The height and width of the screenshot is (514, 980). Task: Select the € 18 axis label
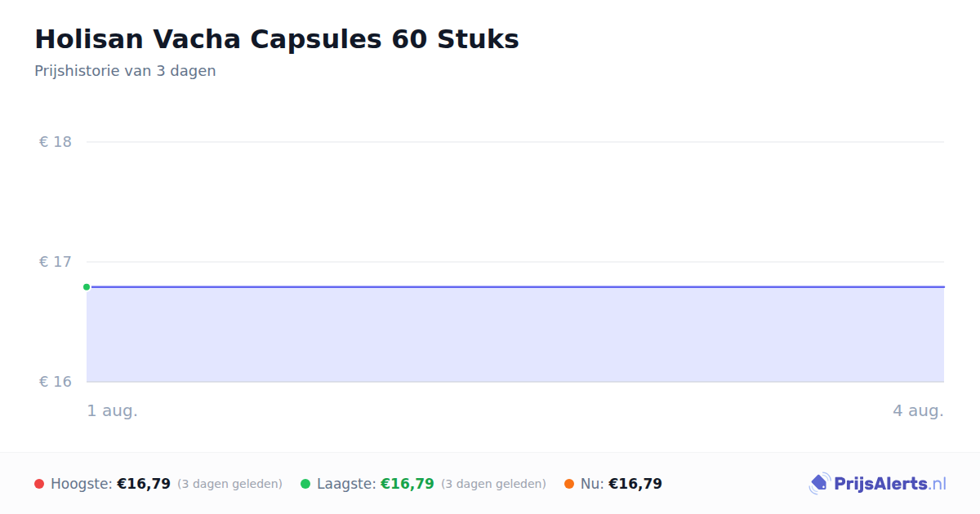[56, 142]
